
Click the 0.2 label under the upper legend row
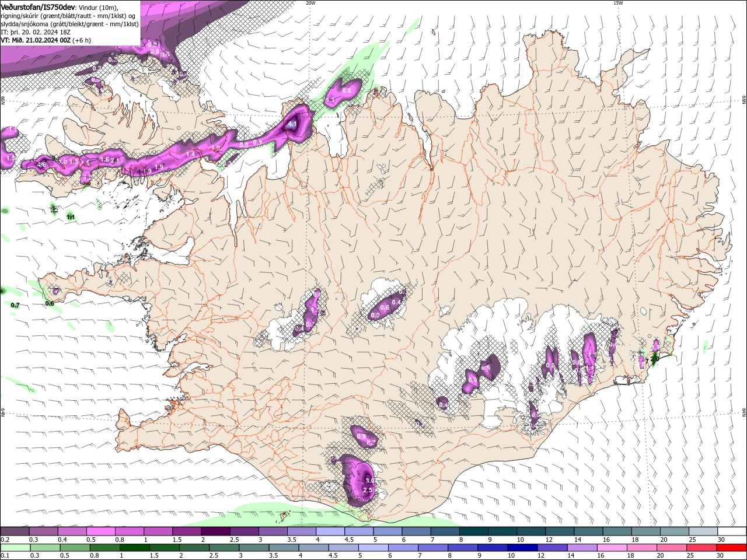[5, 540]
